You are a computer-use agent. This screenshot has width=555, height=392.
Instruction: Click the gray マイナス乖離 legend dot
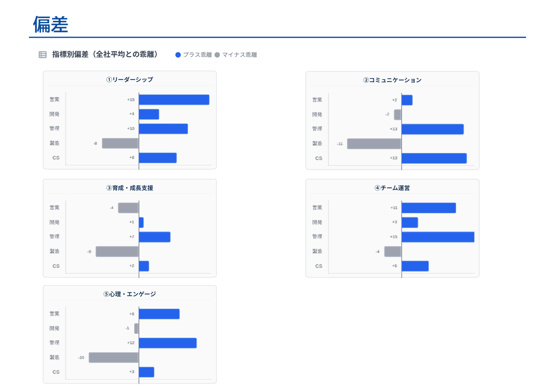[x=217, y=55]
